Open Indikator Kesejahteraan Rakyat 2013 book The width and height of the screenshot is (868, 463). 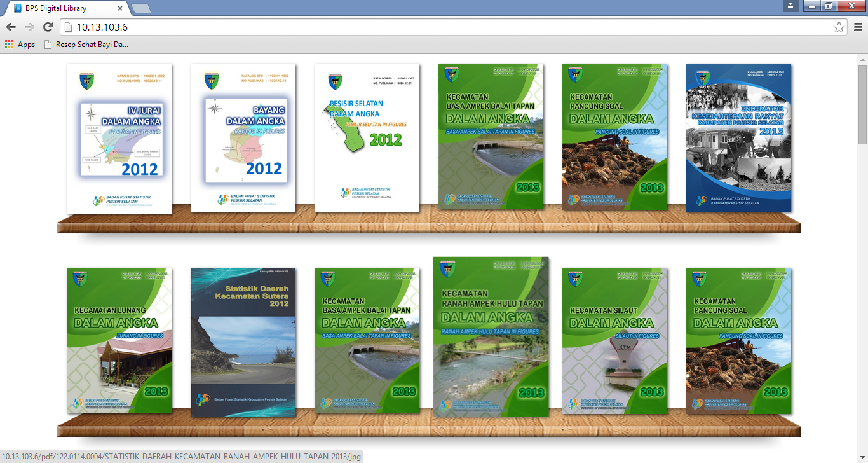[738, 137]
